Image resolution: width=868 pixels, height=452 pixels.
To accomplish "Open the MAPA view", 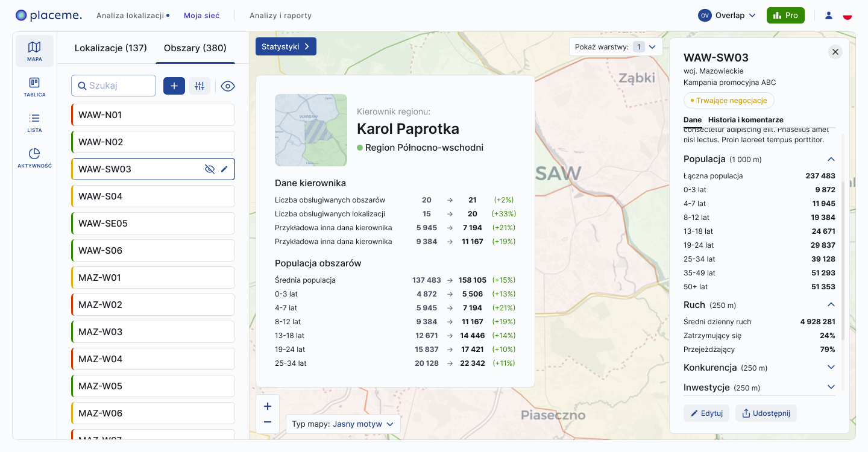I will tap(34, 51).
